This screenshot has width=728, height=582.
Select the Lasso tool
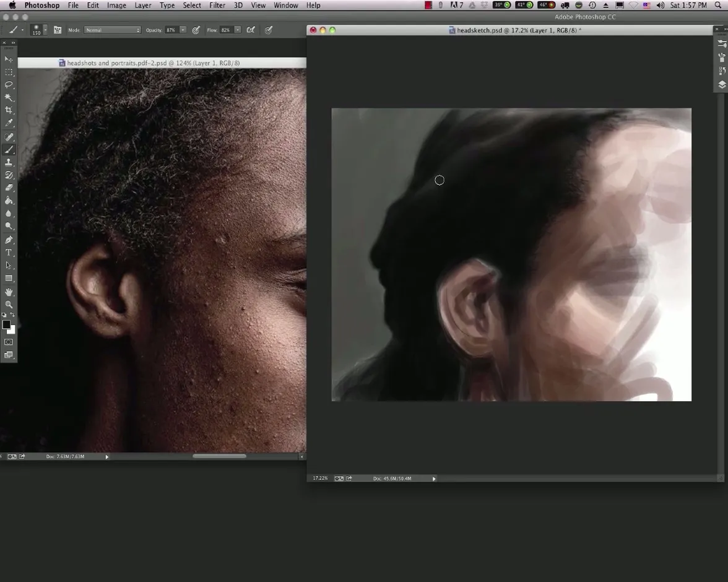tap(9, 84)
